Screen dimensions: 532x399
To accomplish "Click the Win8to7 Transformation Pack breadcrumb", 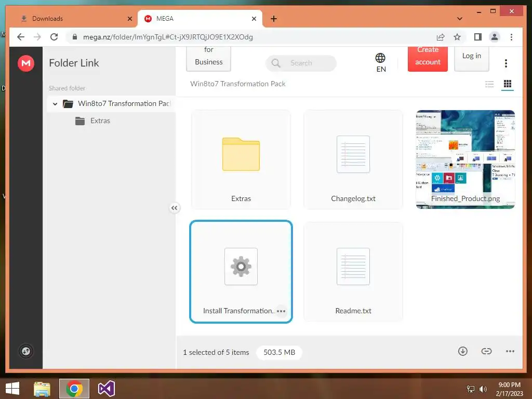I will (238, 84).
